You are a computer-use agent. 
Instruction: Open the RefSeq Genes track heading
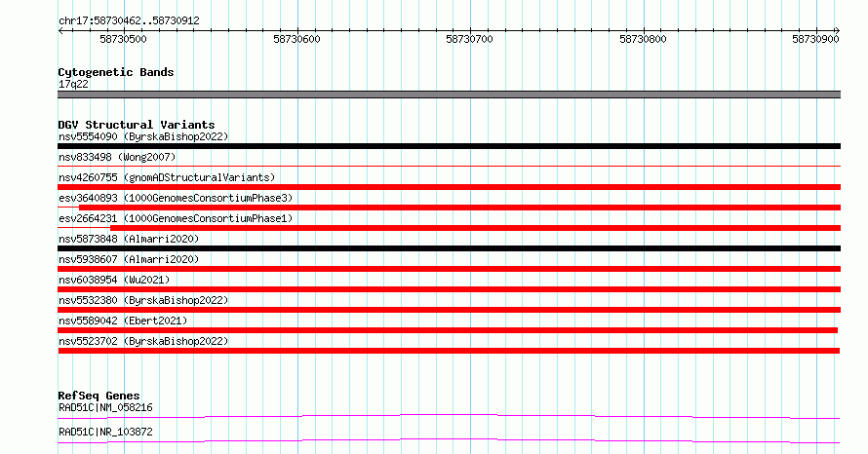click(99, 396)
